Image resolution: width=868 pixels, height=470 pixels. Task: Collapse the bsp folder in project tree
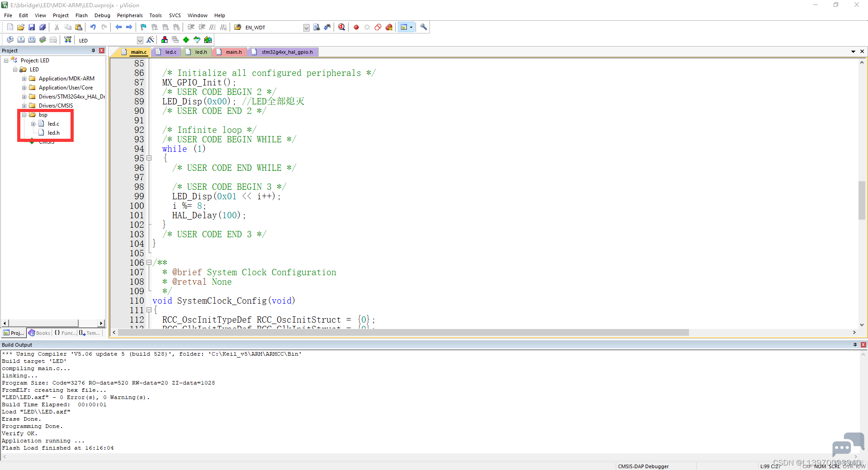pyautogui.click(x=24, y=115)
